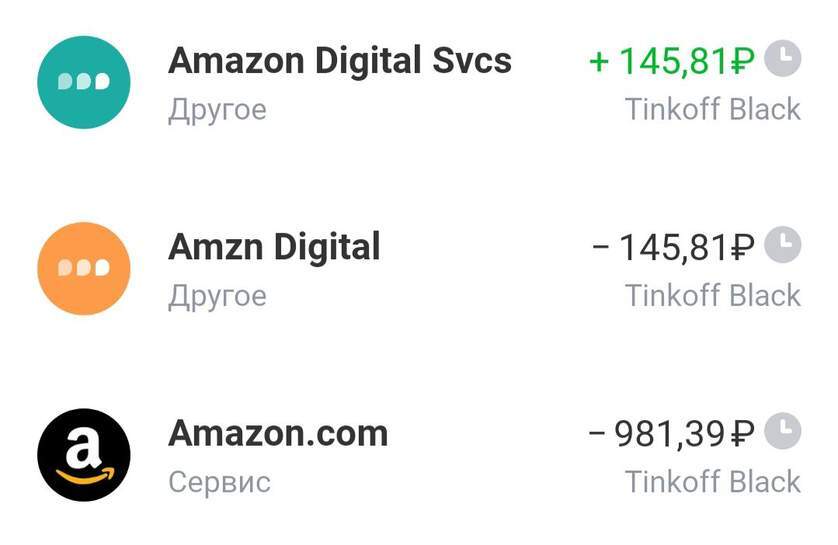The image size is (838, 545).
Task: Click the pending clock beside −145,81 ₽
Action: tap(783, 245)
